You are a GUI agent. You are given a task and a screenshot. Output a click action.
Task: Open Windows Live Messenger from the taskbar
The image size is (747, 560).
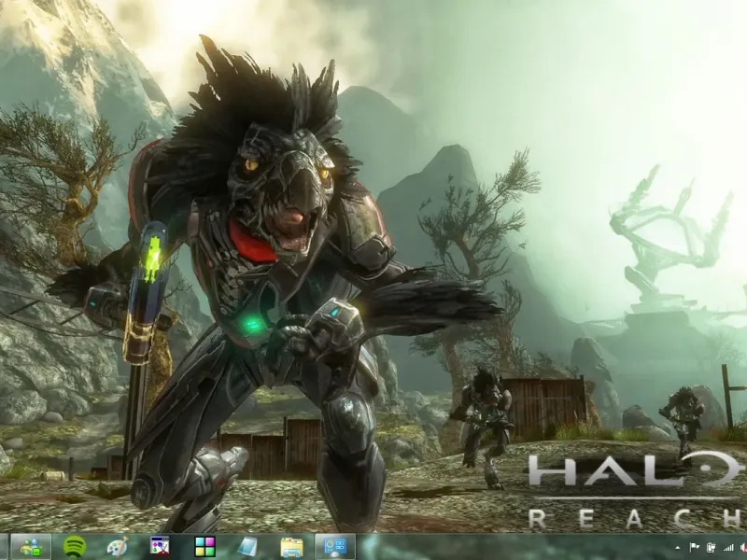31,547
